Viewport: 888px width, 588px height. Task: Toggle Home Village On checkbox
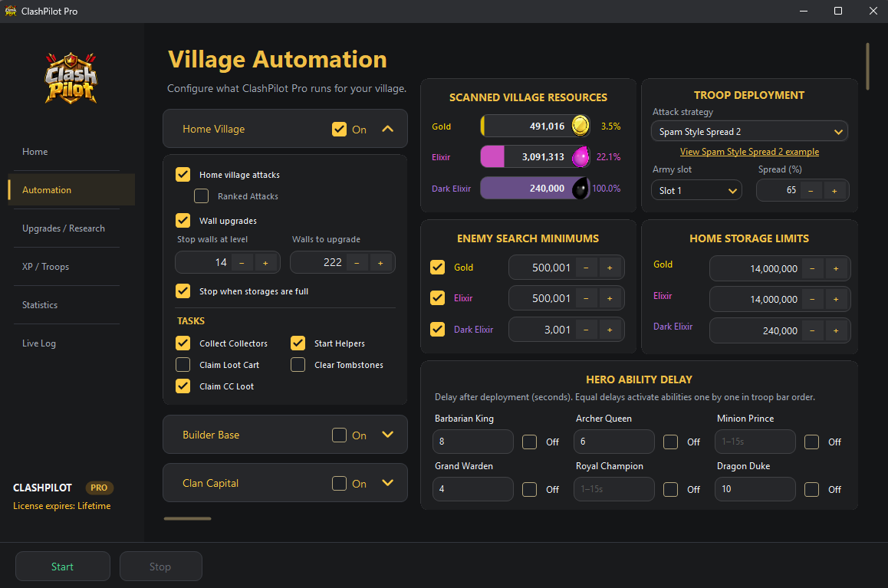pyautogui.click(x=339, y=129)
